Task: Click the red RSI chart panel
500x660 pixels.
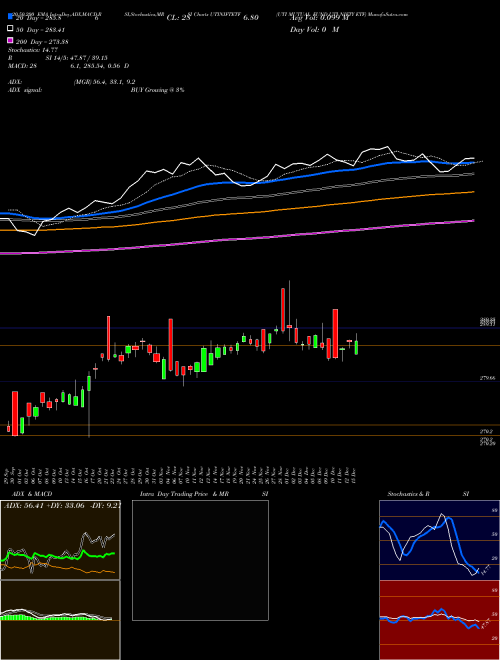Action: pos(439,620)
